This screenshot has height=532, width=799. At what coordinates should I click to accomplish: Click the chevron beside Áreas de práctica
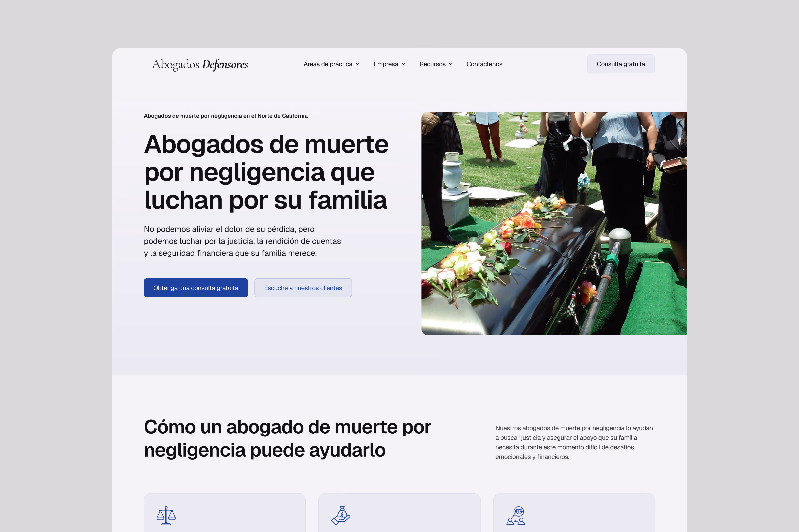coord(358,64)
